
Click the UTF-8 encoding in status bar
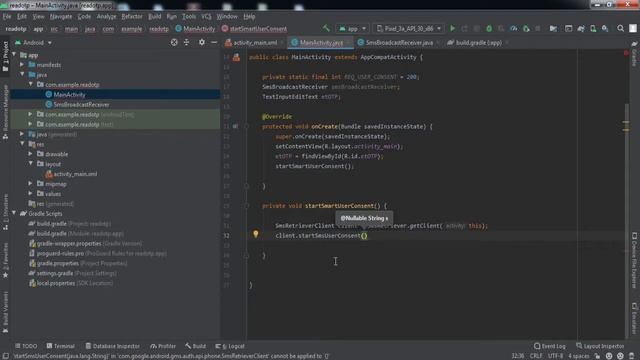click(x=555, y=356)
